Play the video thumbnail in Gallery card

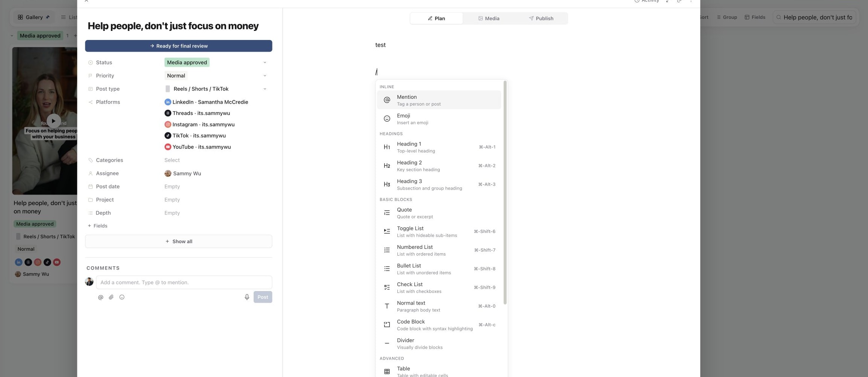(x=54, y=121)
